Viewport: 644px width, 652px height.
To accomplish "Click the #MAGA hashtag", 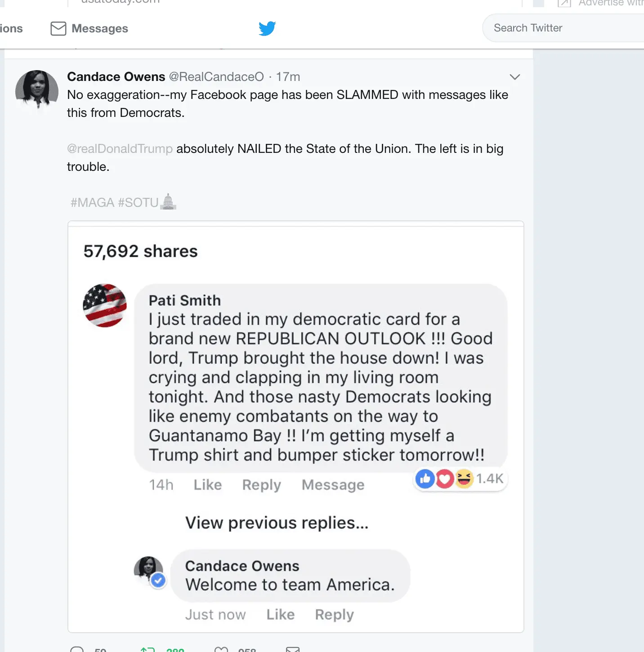I will [92, 203].
